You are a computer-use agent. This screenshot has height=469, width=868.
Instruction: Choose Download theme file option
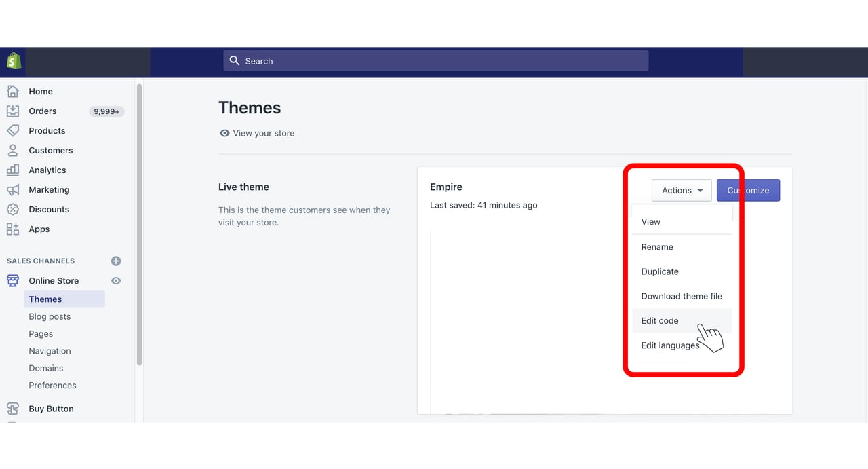click(x=682, y=296)
